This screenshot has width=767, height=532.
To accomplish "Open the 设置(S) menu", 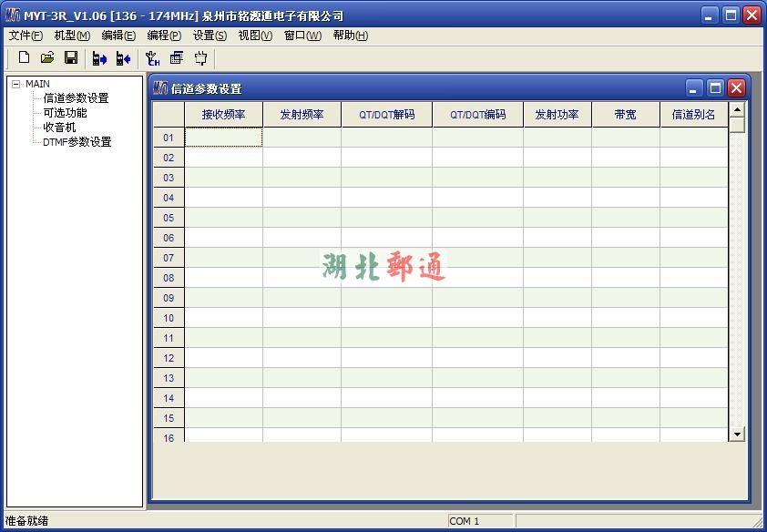I will [210, 36].
